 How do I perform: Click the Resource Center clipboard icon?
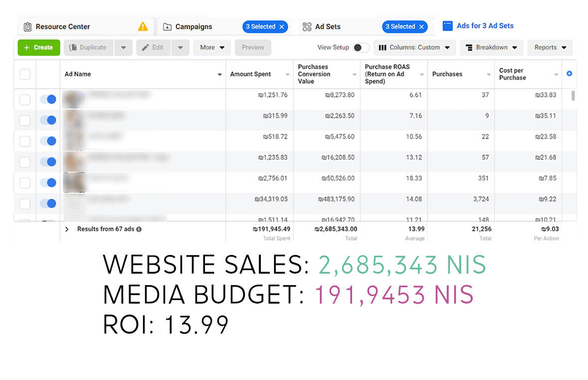coord(27,26)
